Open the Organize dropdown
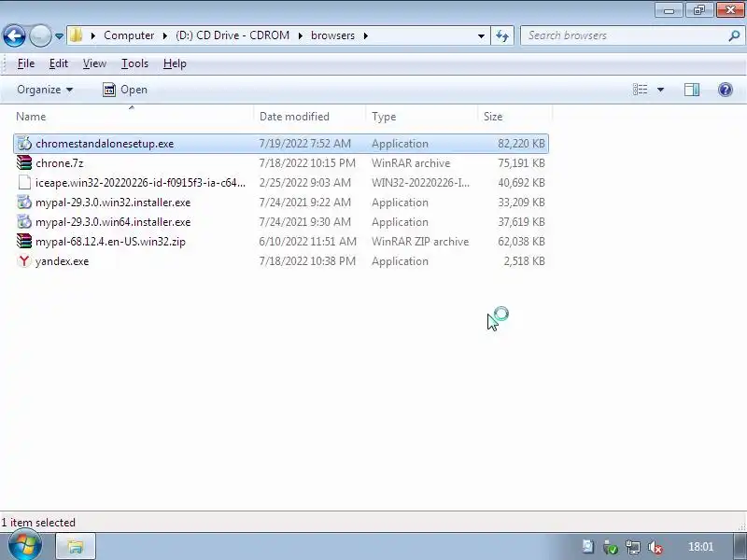 (45, 90)
